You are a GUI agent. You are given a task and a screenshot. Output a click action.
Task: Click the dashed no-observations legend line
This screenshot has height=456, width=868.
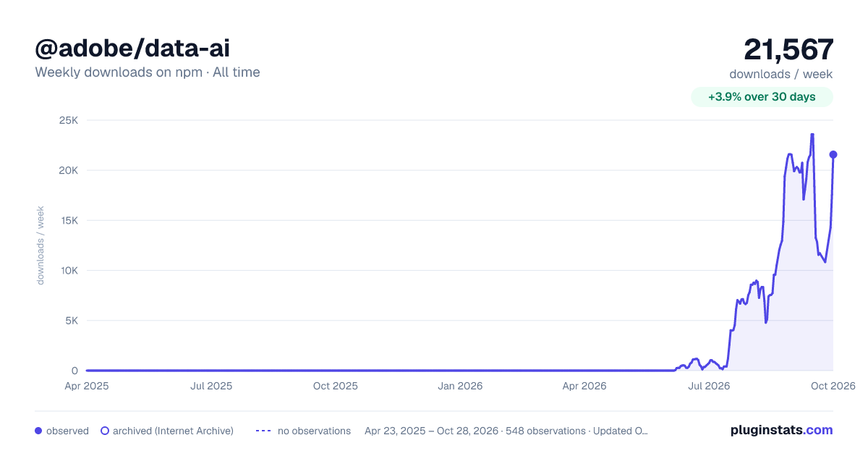[x=263, y=431]
